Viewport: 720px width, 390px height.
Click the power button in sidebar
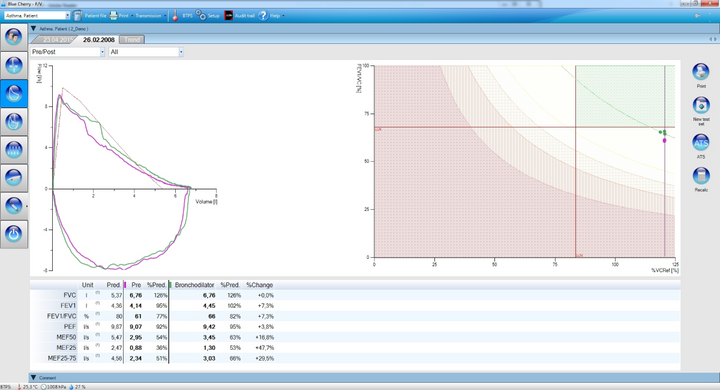point(14,234)
